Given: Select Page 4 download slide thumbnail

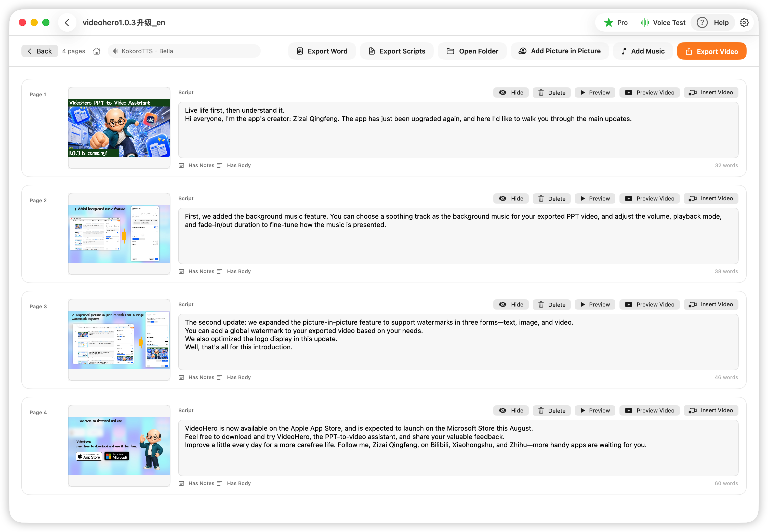Looking at the screenshot, I should (119, 446).
